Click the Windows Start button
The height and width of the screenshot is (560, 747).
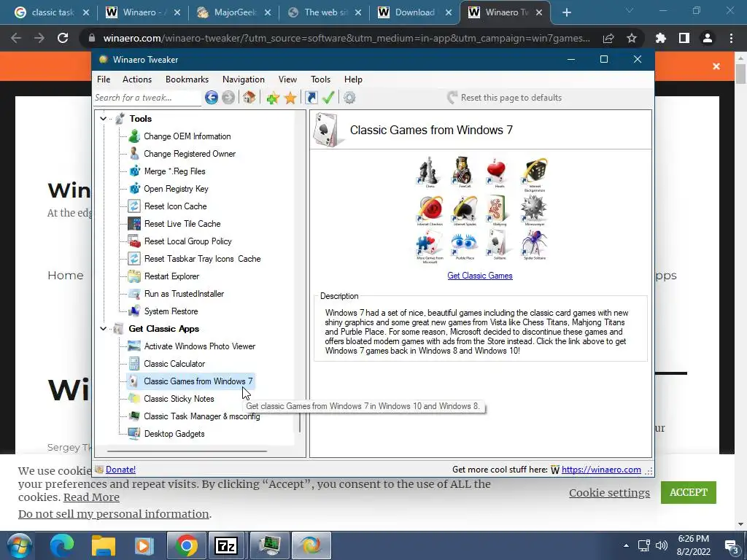pos(18,545)
